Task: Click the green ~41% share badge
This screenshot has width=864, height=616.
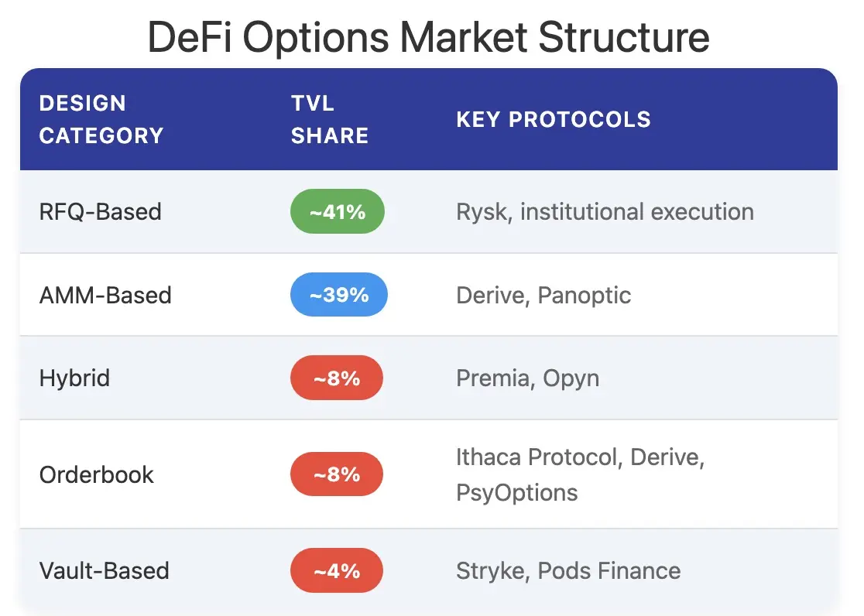Action: 338,211
